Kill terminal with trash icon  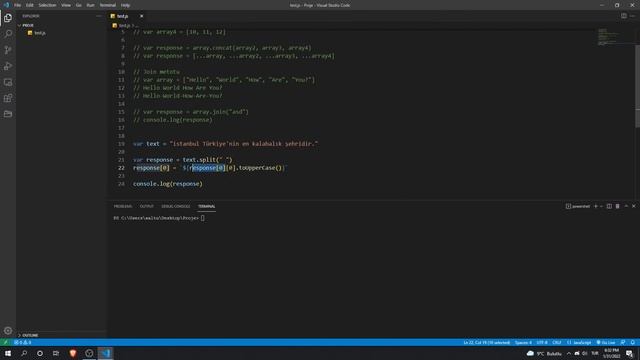click(x=618, y=206)
